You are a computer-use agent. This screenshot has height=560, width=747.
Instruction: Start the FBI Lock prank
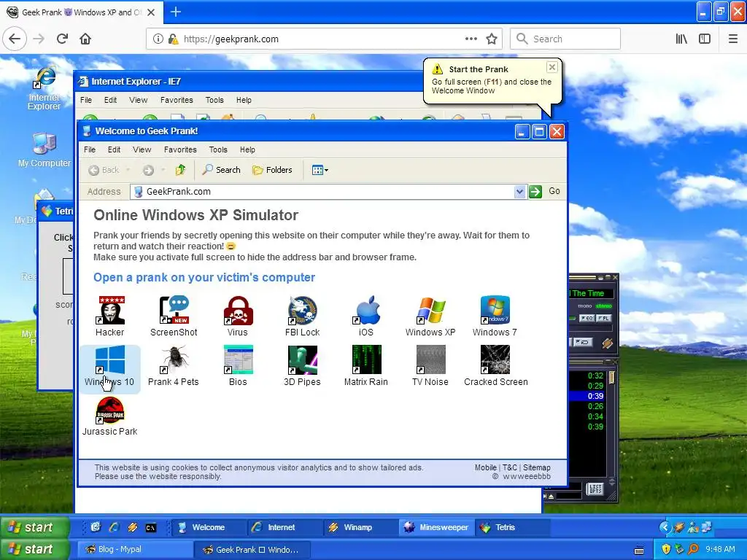(x=302, y=316)
